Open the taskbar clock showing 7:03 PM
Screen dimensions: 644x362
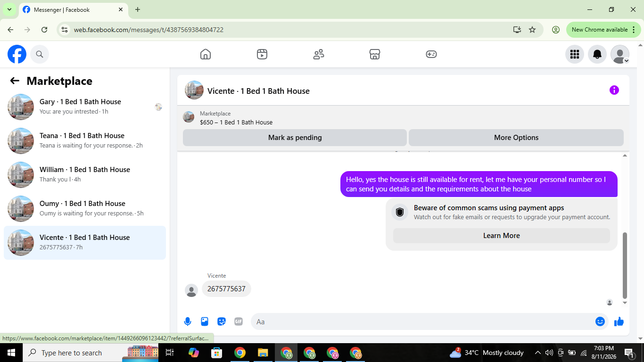[x=604, y=353]
